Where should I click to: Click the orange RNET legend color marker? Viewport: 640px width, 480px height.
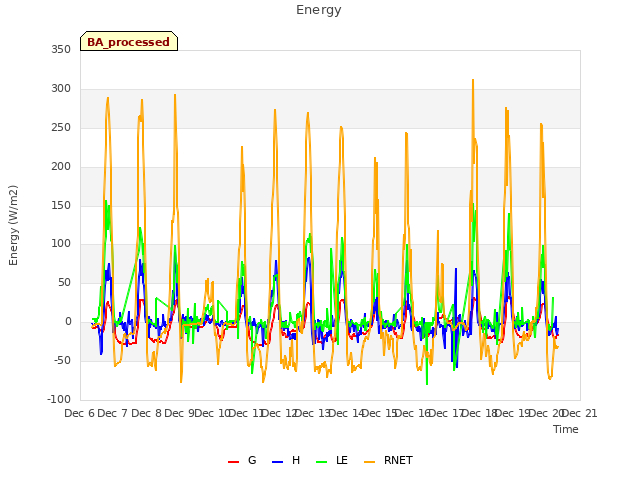[369, 462]
